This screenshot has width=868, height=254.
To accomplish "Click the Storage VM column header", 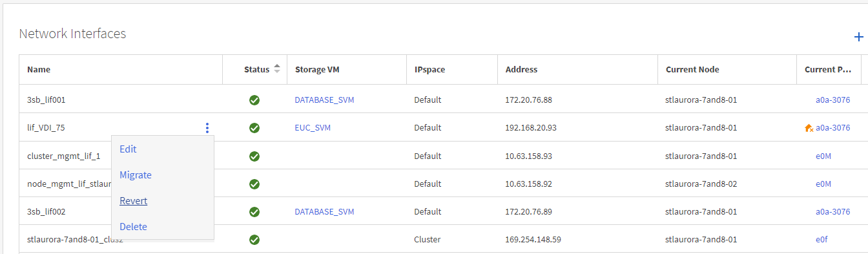I will (317, 70).
